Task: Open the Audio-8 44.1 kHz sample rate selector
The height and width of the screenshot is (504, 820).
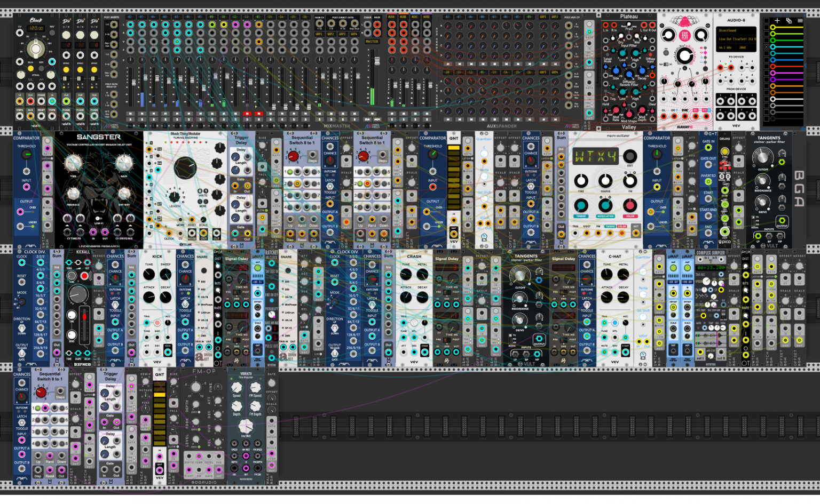Action: (x=726, y=47)
